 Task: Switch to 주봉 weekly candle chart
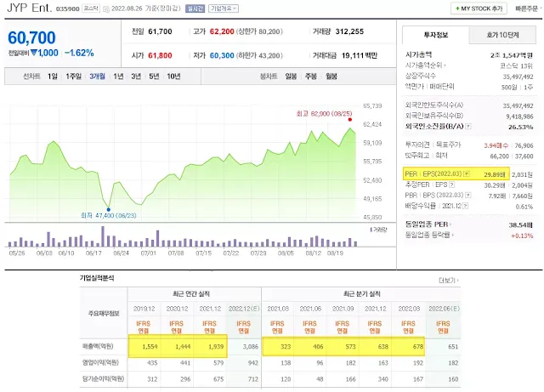[311, 77]
